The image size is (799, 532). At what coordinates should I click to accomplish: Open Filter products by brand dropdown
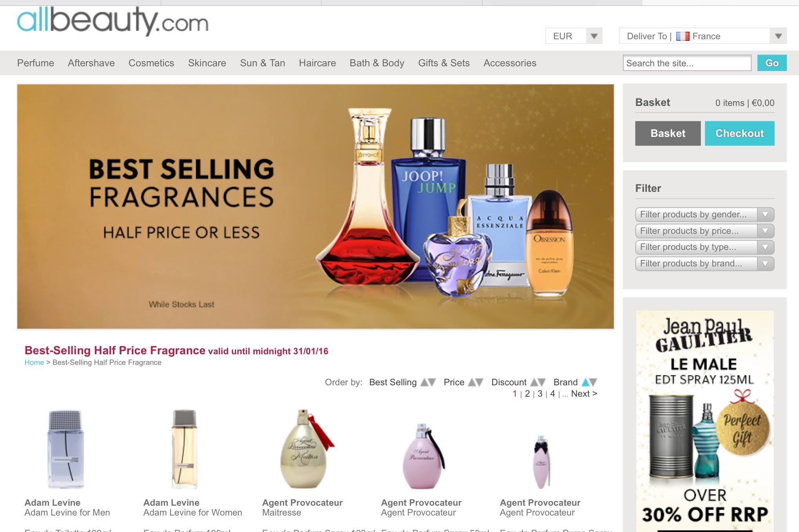tap(704, 264)
